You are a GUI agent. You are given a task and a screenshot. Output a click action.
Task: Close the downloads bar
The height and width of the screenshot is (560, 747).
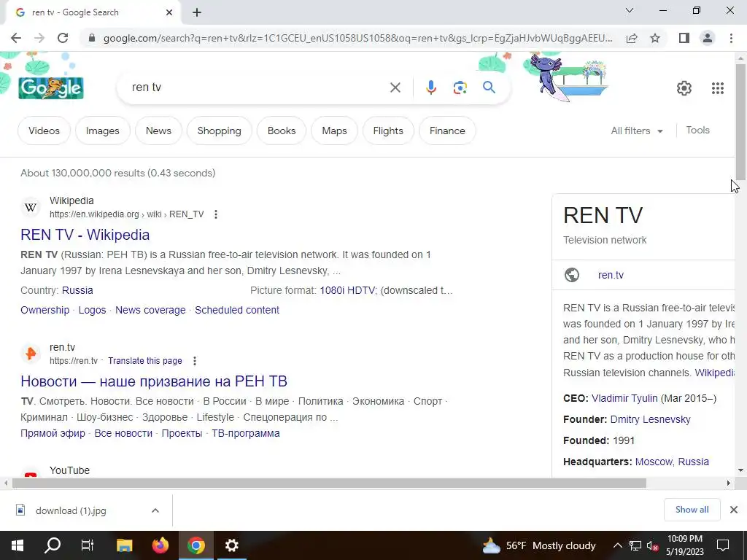click(x=734, y=510)
